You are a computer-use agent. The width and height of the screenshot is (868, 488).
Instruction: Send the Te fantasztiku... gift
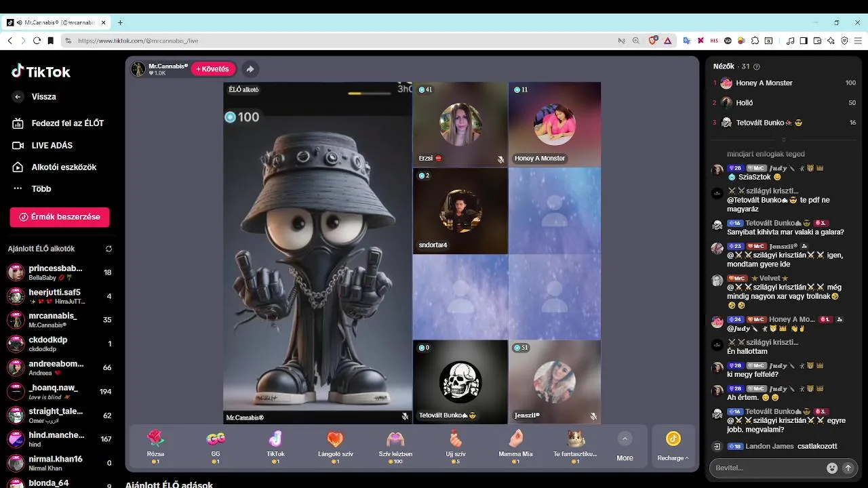point(575,447)
